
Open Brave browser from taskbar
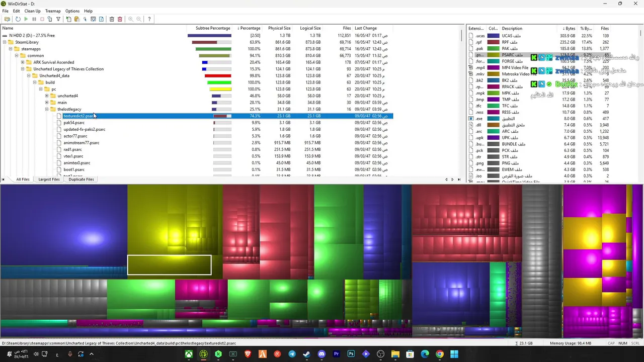coord(248,354)
